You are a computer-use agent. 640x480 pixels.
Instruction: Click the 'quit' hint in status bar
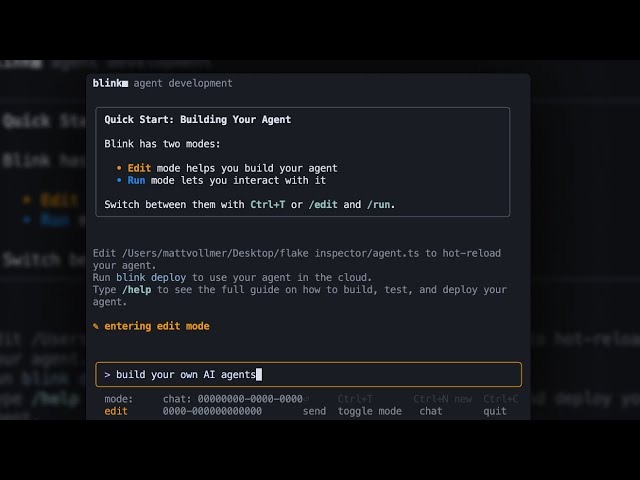(x=495, y=411)
